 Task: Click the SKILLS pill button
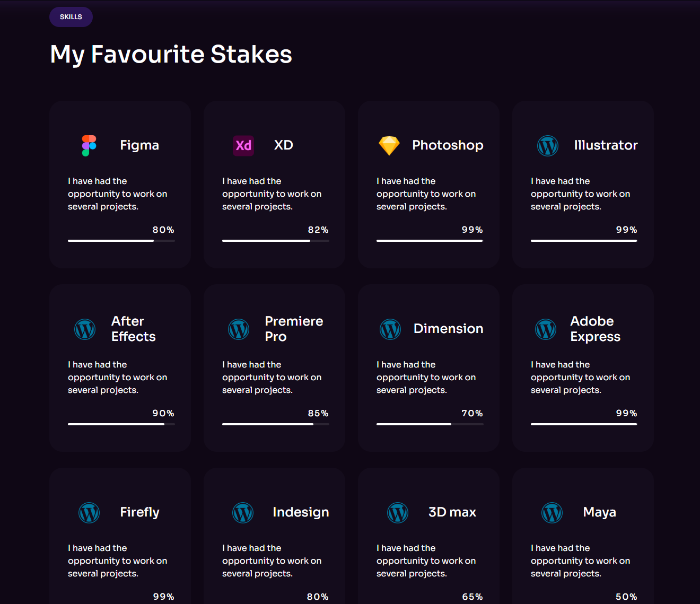coord(71,17)
